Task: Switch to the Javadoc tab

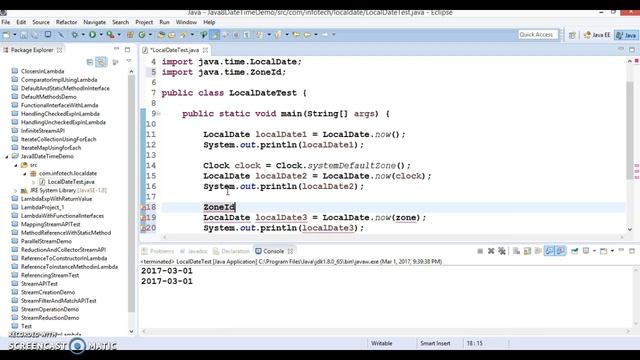Action: 194,251
